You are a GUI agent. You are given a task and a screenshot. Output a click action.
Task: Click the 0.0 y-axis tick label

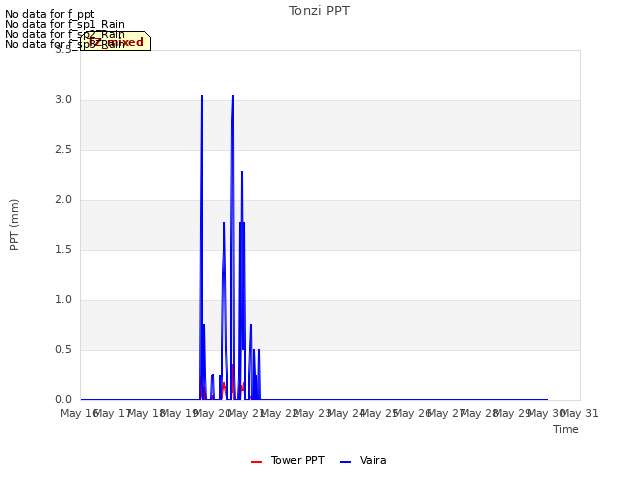click(x=63, y=400)
